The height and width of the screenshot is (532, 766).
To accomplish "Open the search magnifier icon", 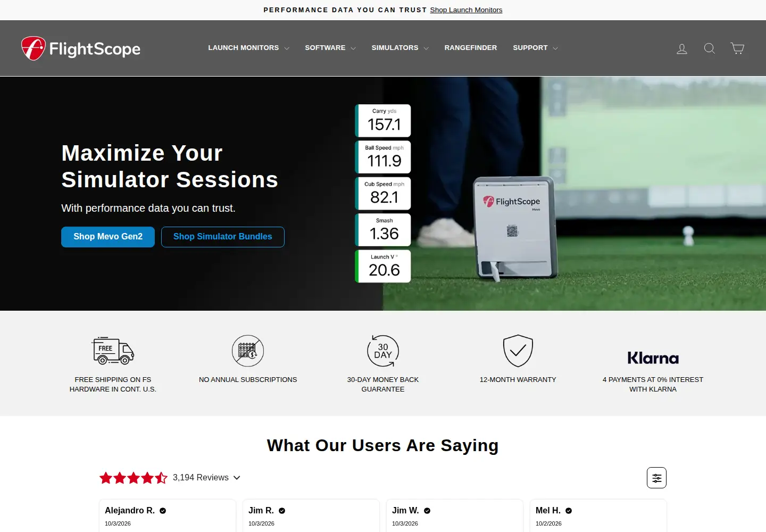I will [x=710, y=48].
